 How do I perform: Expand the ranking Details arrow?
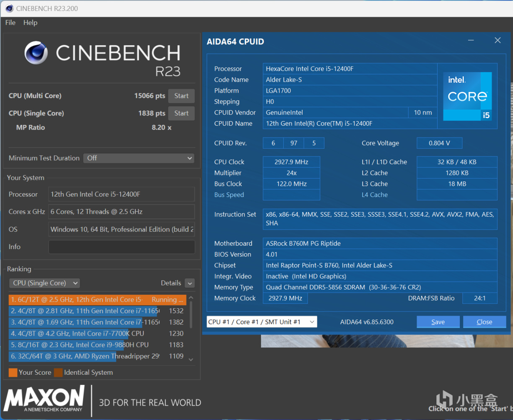(190, 283)
